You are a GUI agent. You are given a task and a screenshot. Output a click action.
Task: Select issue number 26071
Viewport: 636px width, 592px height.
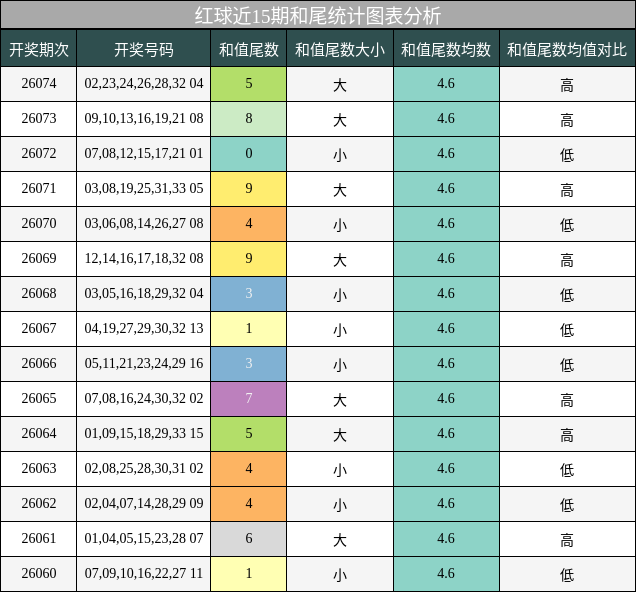(39, 189)
